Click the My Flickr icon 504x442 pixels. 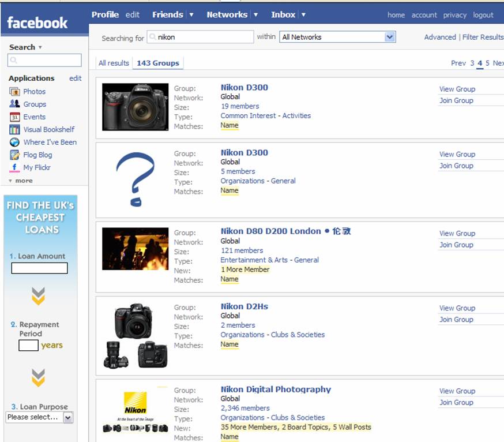pos(14,167)
